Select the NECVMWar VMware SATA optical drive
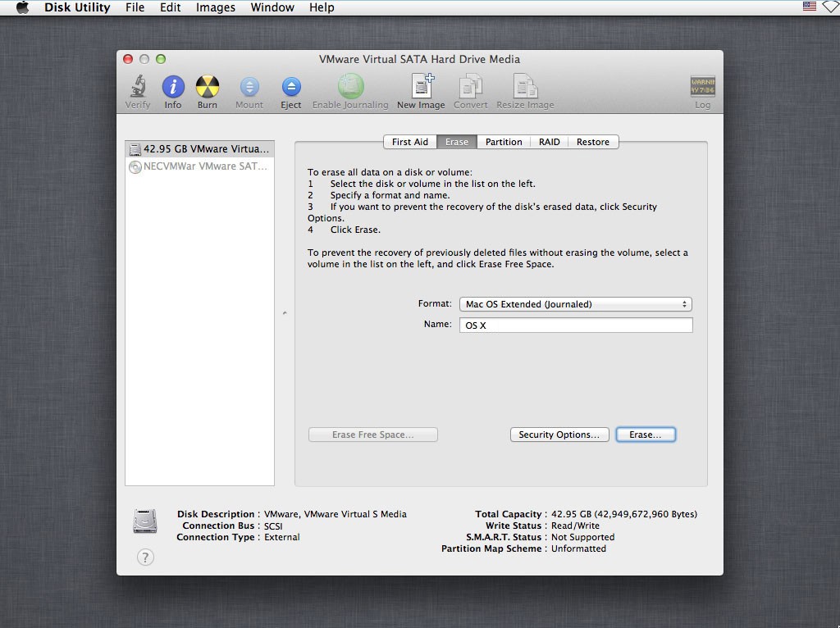The image size is (840, 628). click(200, 166)
